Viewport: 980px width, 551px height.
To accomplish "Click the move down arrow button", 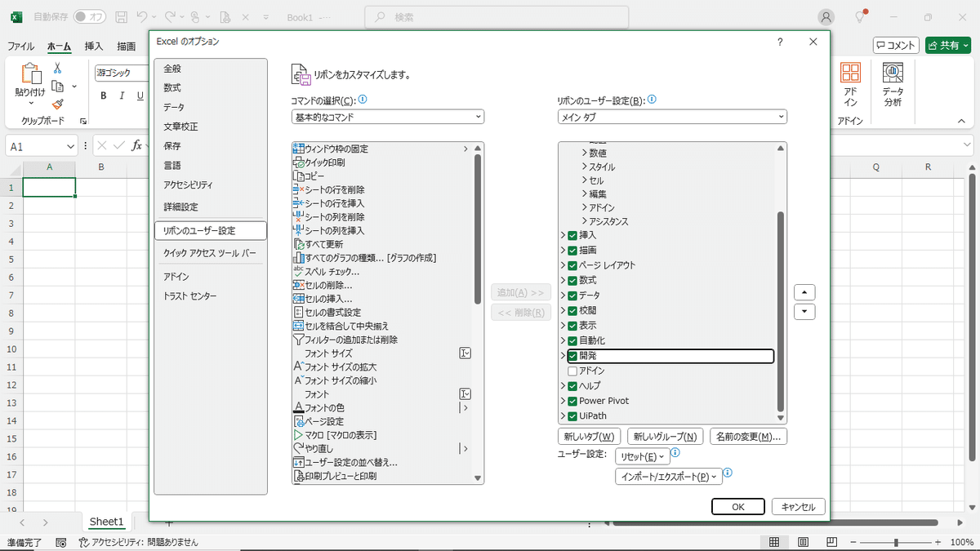I will coord(804,311).
